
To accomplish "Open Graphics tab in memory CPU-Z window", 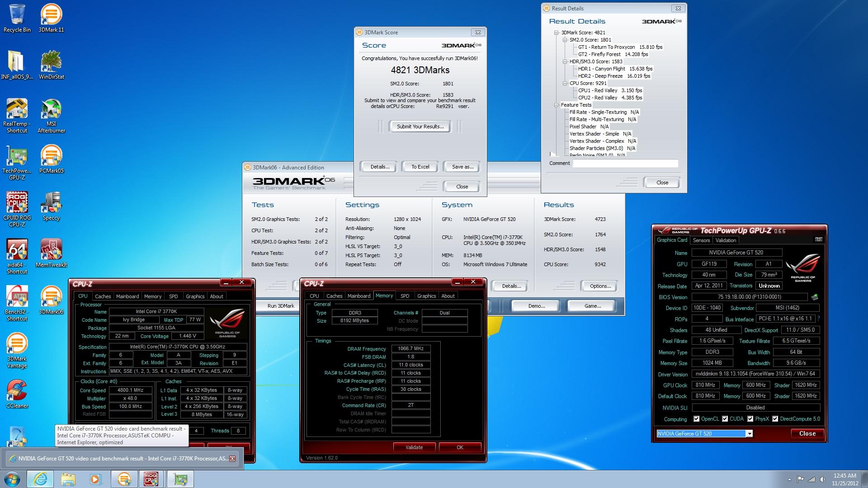I will click(426, 296).
